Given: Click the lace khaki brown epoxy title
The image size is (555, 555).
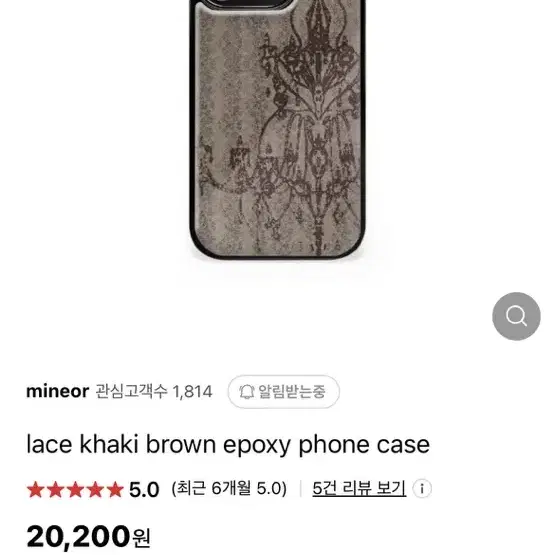Looking at the screenshot, I should tap(228, 444).
